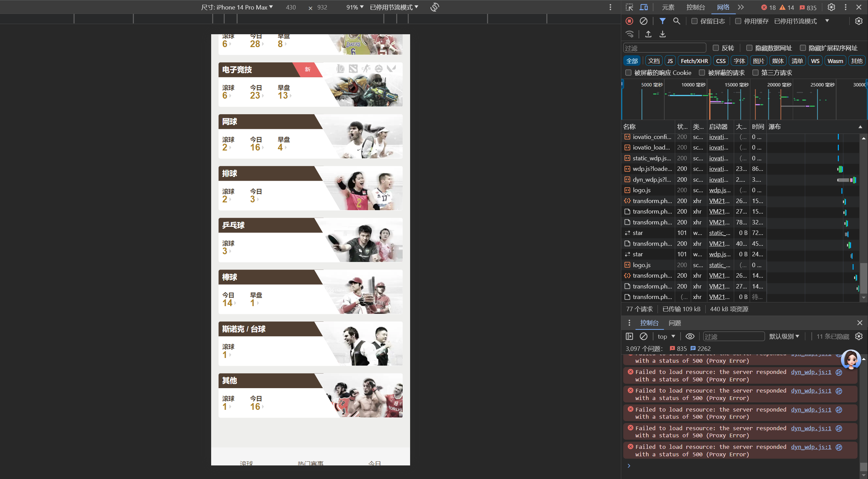Click the device rotate icon
Viewport: 868px width, 479px height.
pos(435,7)
